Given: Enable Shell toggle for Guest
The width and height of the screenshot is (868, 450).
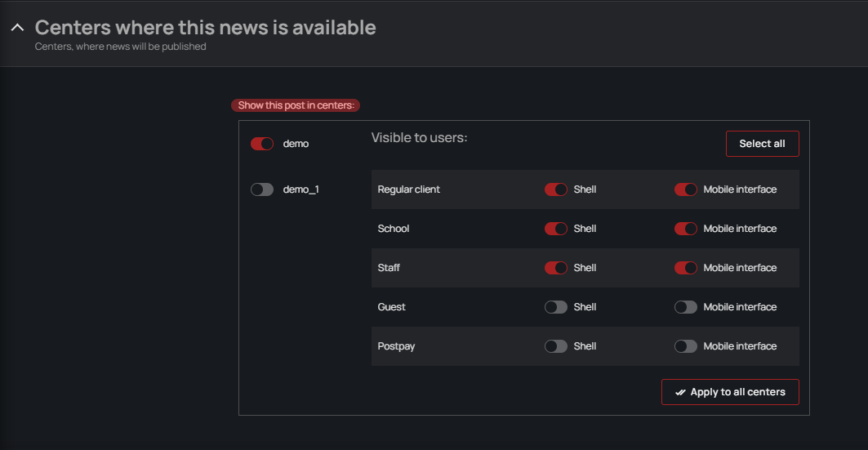Looking at the screenshot, I should point(556,307).
